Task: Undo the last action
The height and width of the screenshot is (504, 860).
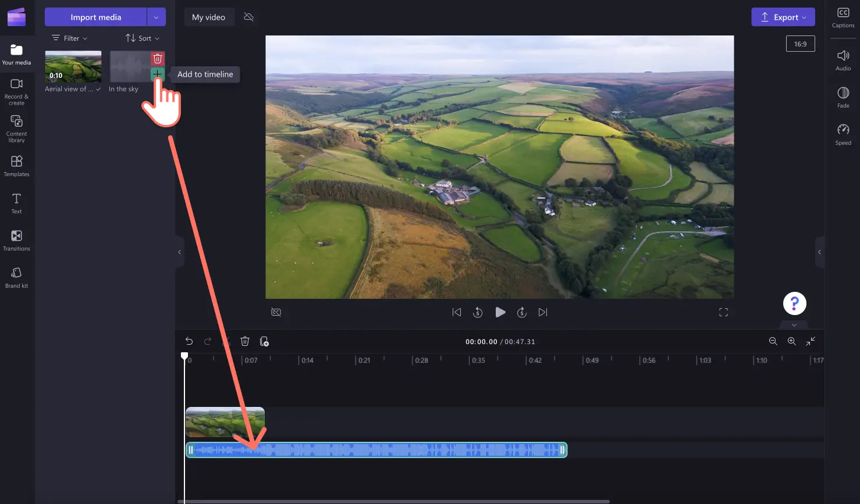Action: (189, 341)
